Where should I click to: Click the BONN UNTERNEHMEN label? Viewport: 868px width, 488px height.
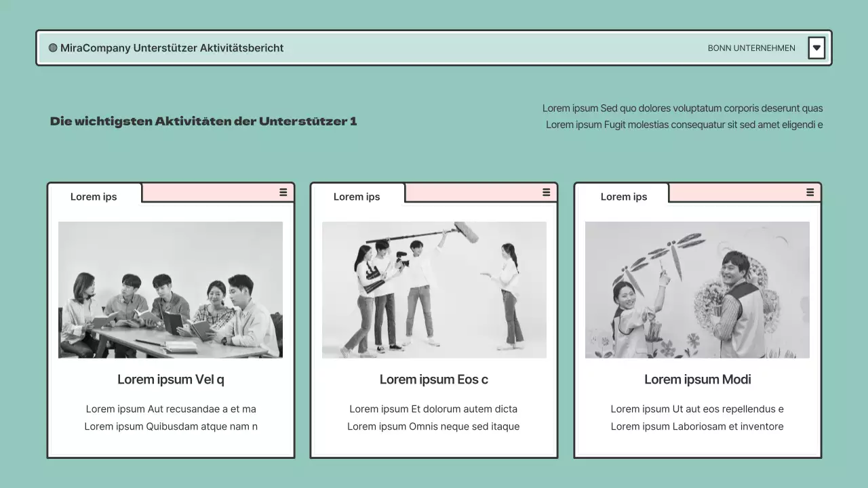(751, 48)
